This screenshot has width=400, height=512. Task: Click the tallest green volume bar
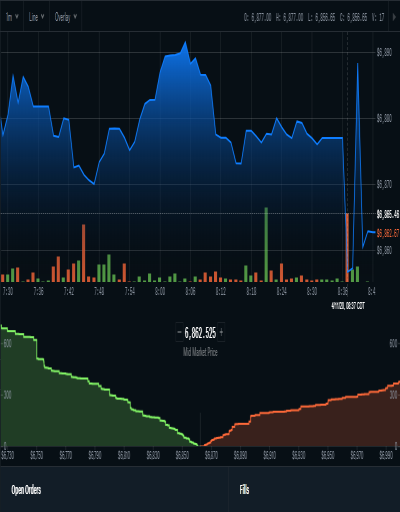pyautogui.click(x=266, y=245)
